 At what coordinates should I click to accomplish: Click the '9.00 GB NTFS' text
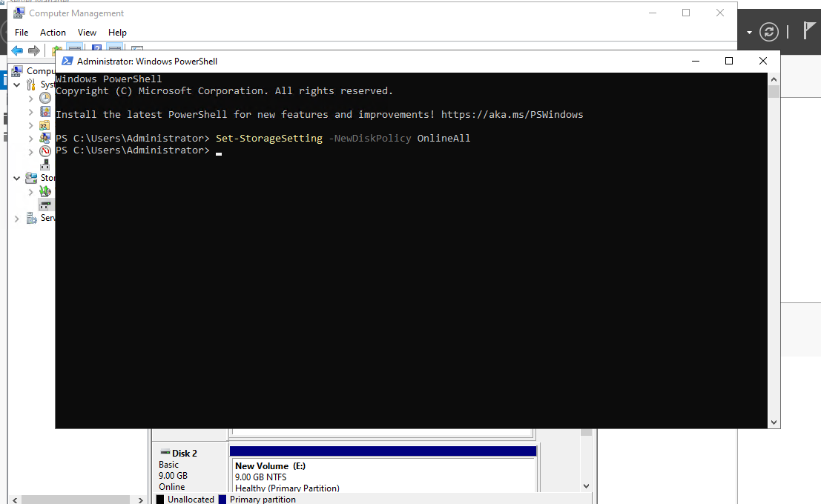(x=261, y=477)
